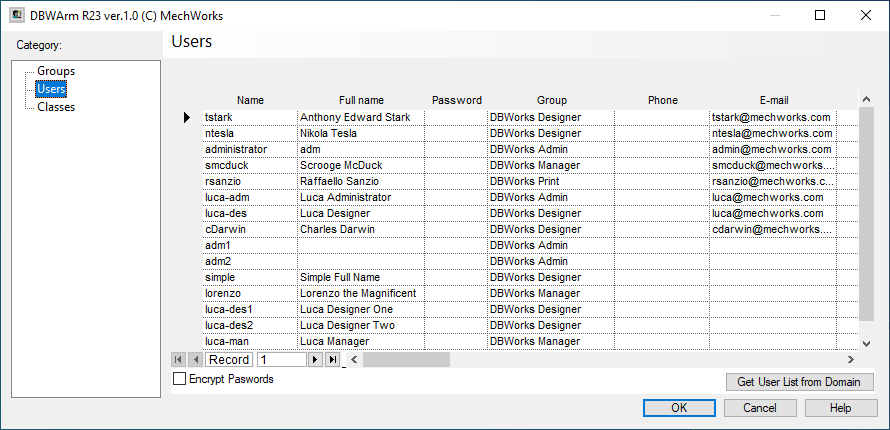Screen dimensions: 890x430
Task: Select the luca-des2 name cell
Action: pos(250,326)
